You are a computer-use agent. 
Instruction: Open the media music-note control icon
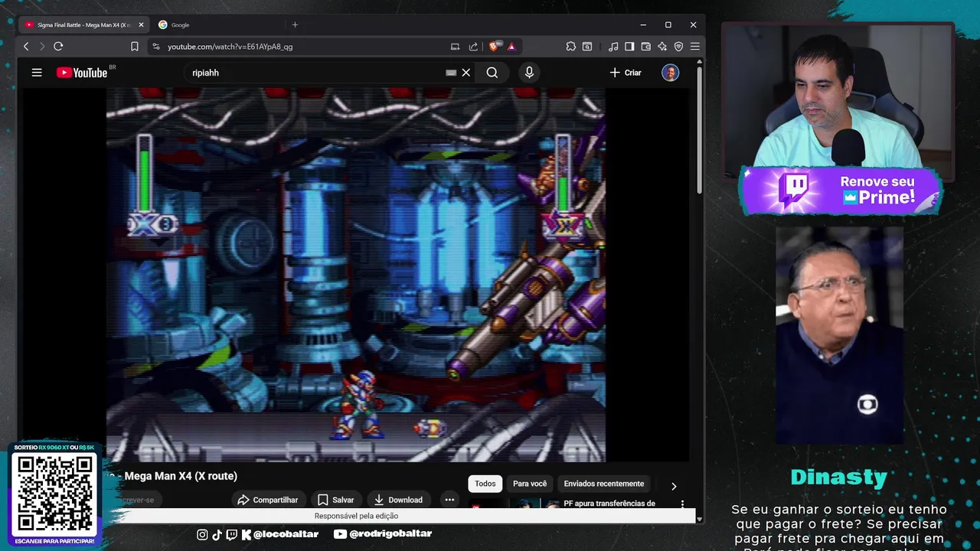coord(613,47)
